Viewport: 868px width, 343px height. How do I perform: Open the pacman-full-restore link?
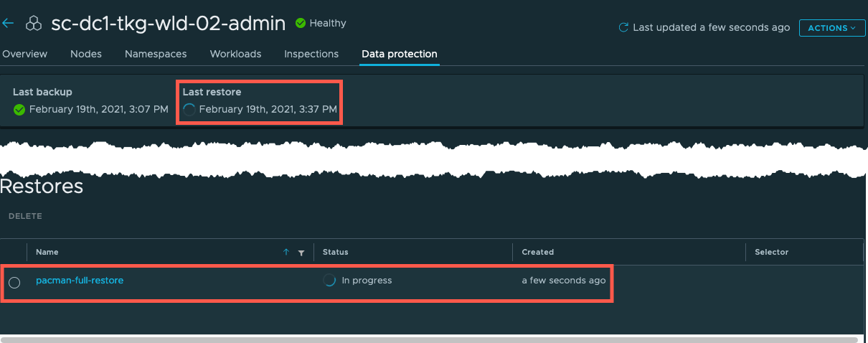click(x=80, y=281)
